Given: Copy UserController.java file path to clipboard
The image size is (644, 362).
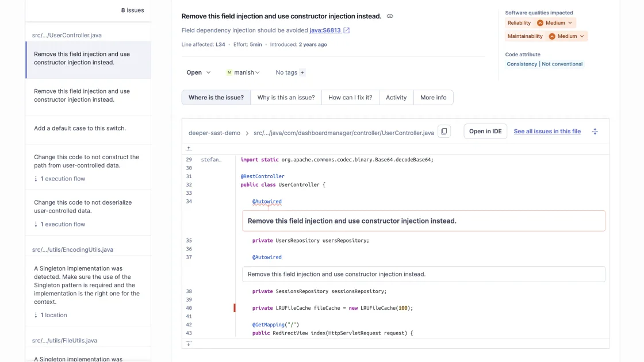Looking at the screenshot, I should pyautogui.click(x=444, y=132).
